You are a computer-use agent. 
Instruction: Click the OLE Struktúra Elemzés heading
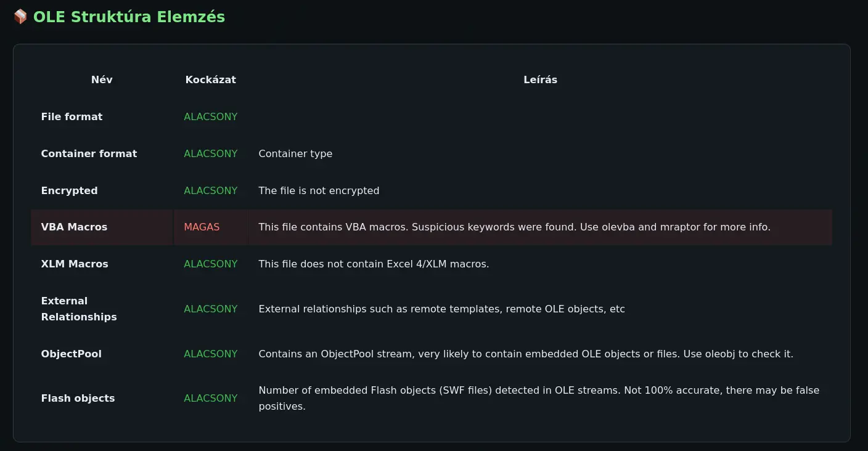click(x=129, y=17)
